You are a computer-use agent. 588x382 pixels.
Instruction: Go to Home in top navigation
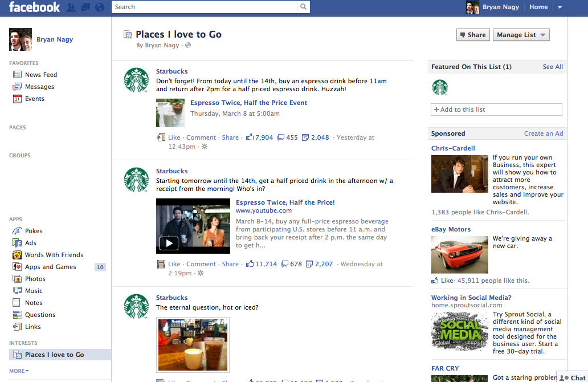538,7
